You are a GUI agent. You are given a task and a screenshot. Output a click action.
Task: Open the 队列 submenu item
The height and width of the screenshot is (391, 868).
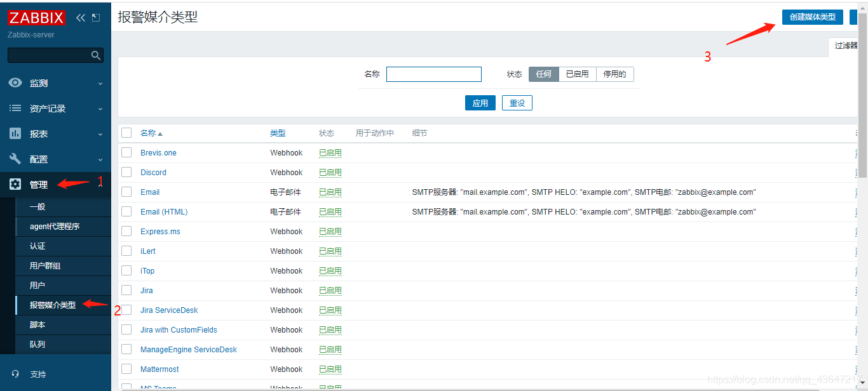[x=63, y=345]
